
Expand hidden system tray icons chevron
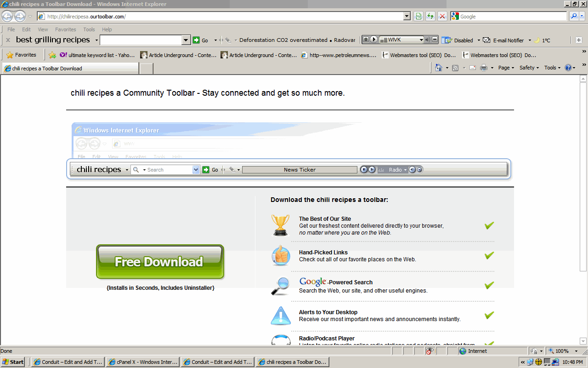pyautogui.click(x=523, y=362)
